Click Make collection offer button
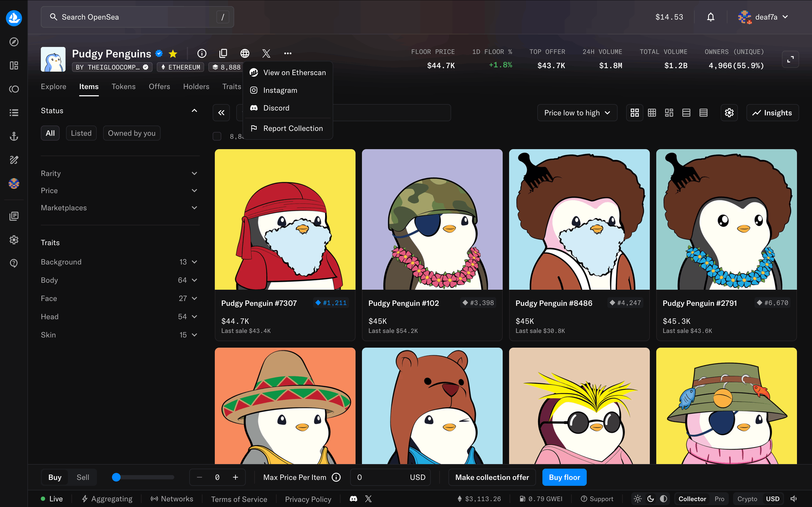 492,477
